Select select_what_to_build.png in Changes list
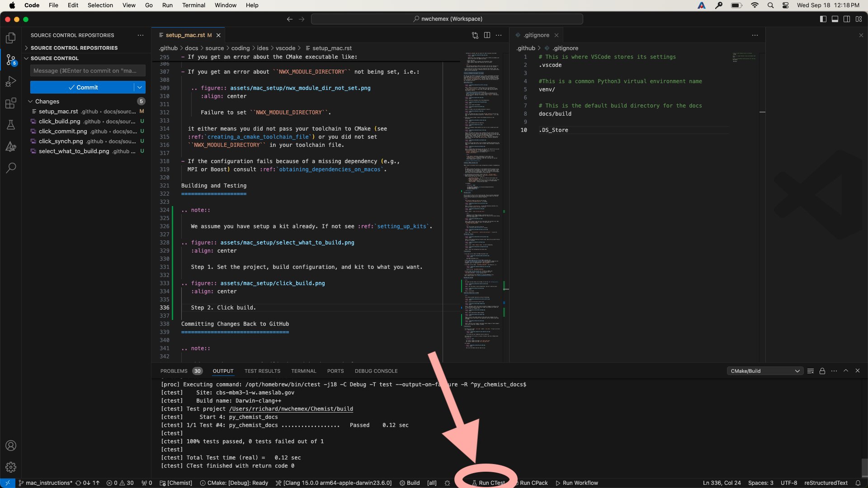Image resolution: width=868 pixels, height=488 pixels. (x=88, y=151)
